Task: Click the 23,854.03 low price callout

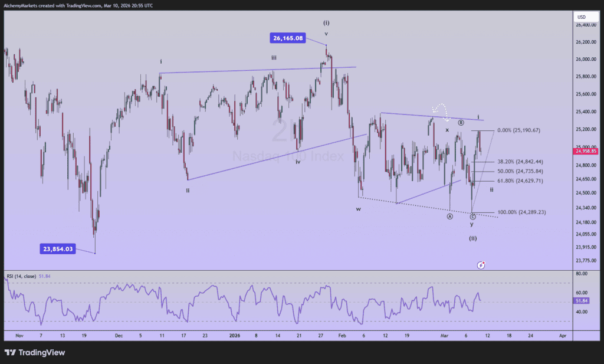Action: coord(58,249)
